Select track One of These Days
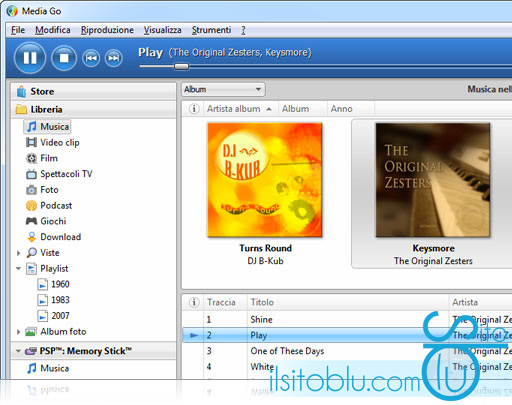Viewport: 512px width, 405px height. pos(347,351)
